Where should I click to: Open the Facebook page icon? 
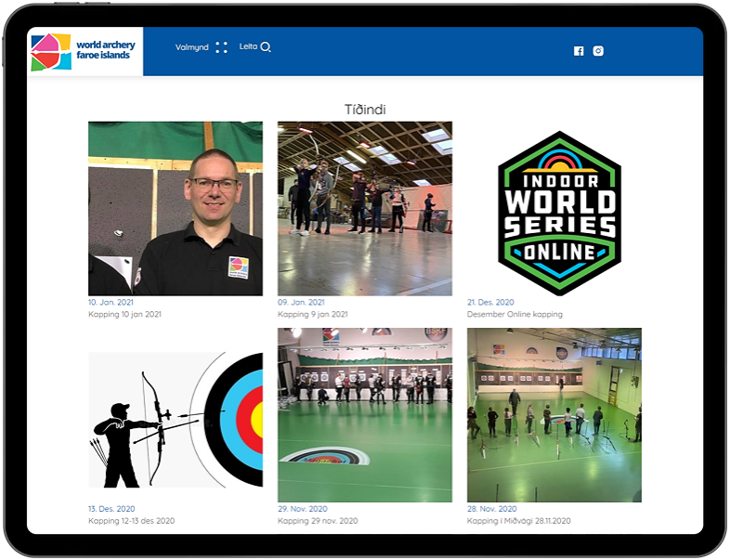click(x=579, y=51)
